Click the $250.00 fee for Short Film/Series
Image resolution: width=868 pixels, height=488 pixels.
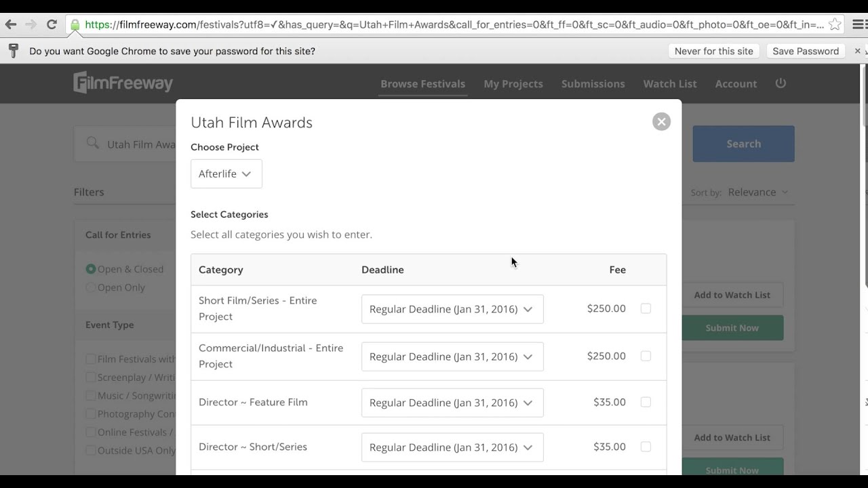pyautogui.click(x=606, y=308)
